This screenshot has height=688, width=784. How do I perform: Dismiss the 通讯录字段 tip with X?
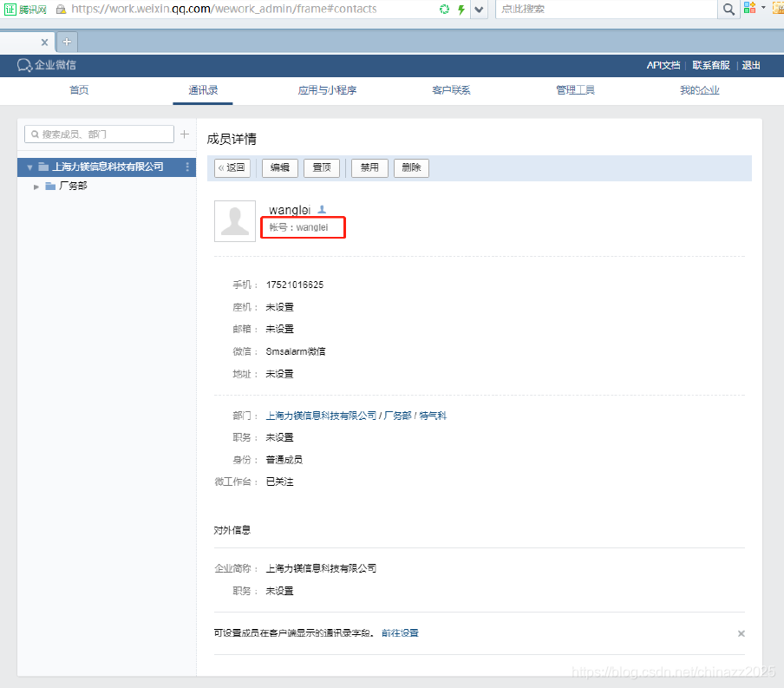[741, 633]
